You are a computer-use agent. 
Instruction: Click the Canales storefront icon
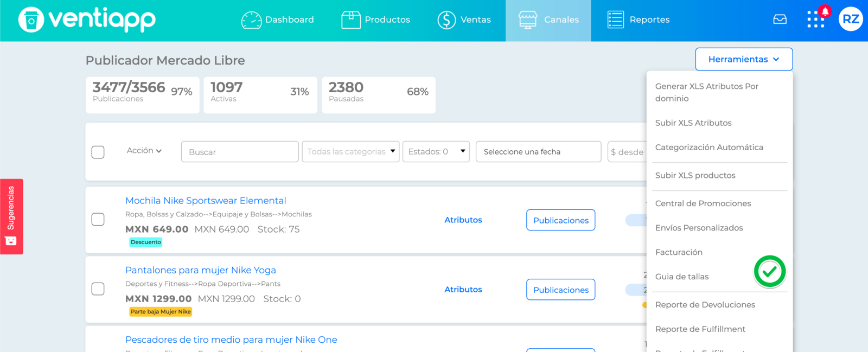click(x=528, y=20)
